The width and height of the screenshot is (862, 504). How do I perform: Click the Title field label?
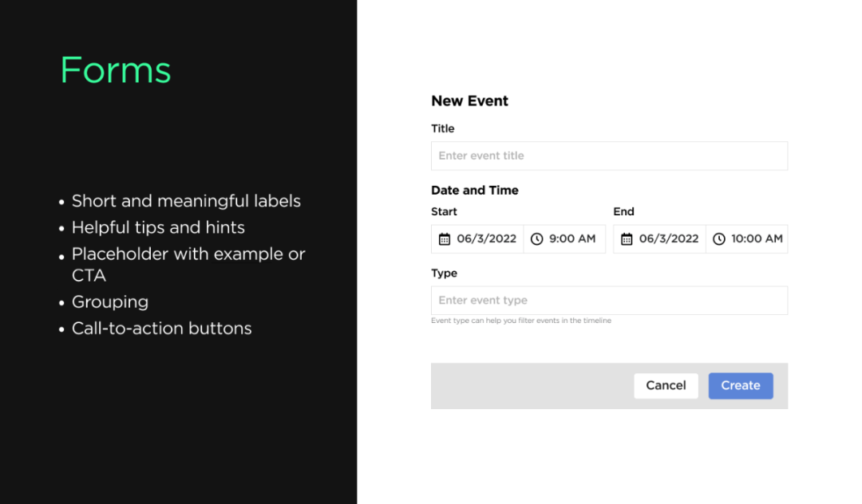pos(443,128)
